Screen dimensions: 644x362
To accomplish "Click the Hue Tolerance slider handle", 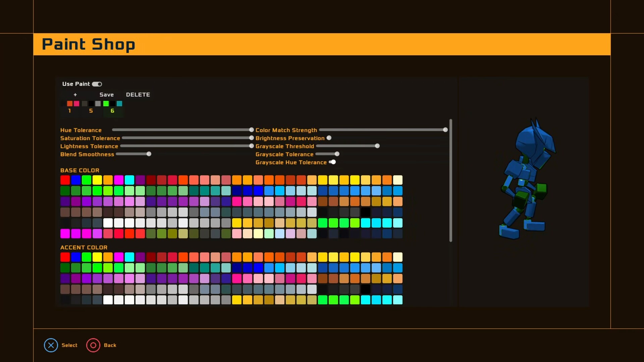I will click(x=251, y=130).
